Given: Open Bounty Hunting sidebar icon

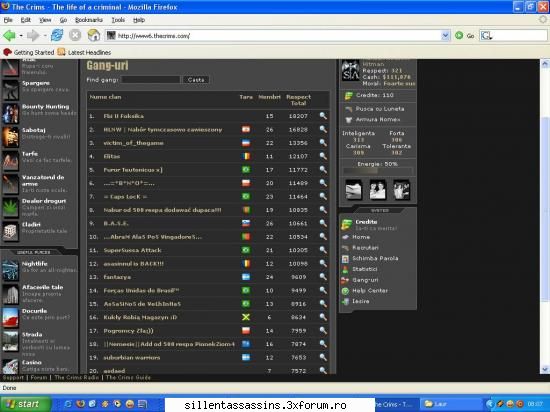Looking at the screenshot, I should 10,113.
